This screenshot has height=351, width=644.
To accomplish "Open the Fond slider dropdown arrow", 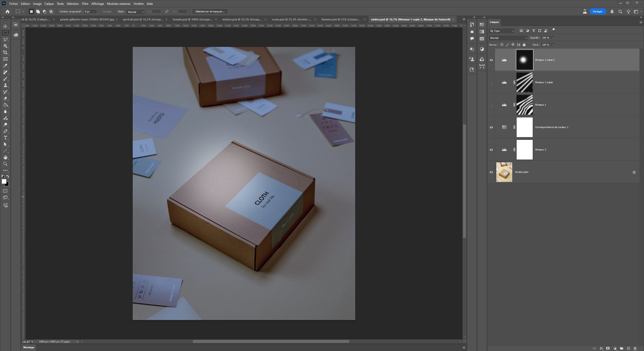I will coord(553,45).
